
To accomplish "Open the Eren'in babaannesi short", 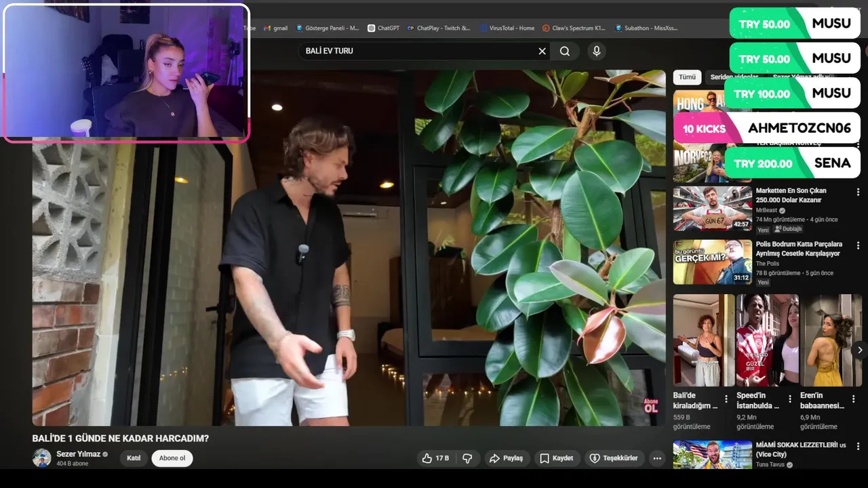I will pos(831,340).
